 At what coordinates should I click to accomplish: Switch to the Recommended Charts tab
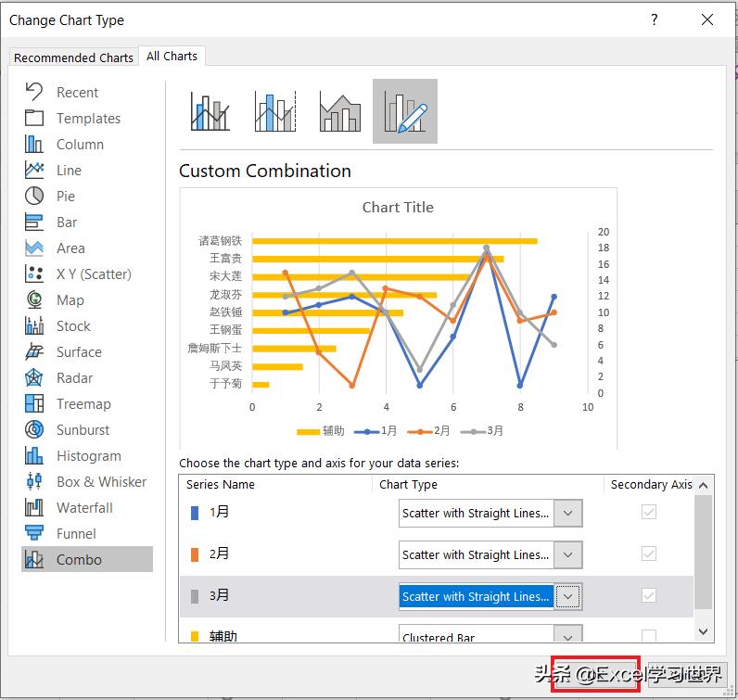(74, 57)
